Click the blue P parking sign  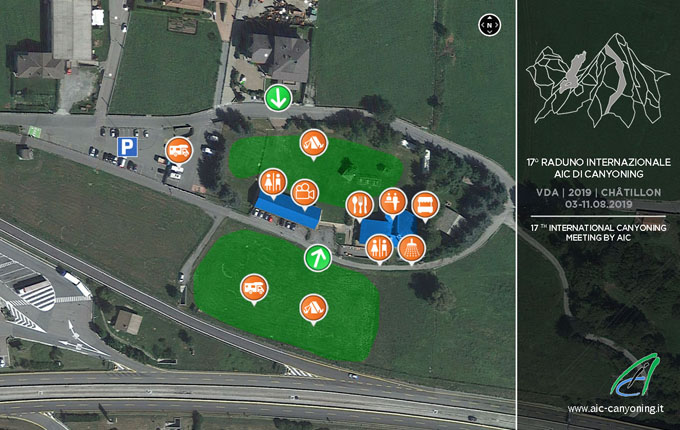click(128, 147)
